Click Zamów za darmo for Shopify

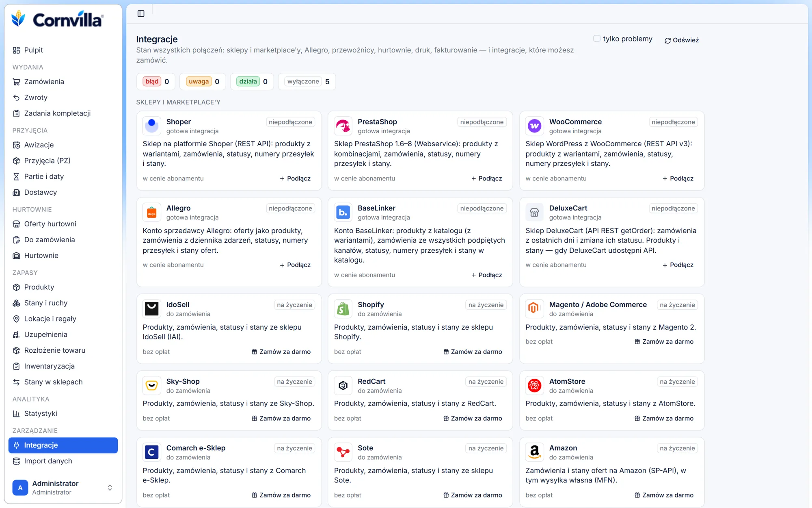tap(473, 352)
